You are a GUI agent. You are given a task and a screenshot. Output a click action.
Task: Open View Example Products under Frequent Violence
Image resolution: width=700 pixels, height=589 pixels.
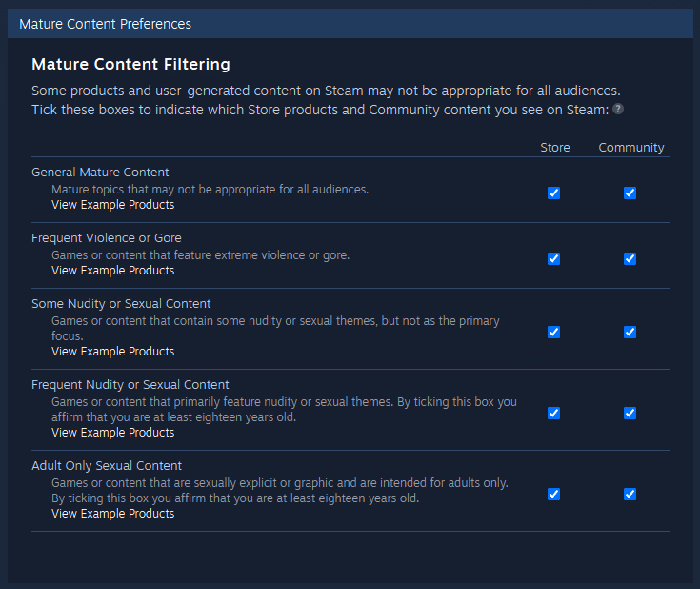[x=113, y=271]
